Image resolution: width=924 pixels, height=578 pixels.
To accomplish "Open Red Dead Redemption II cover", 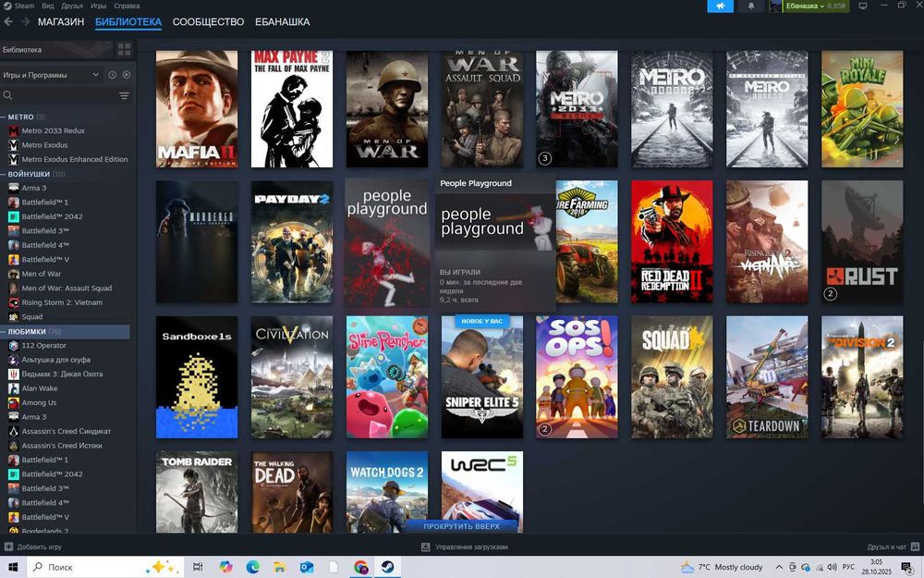I will 672,241.
